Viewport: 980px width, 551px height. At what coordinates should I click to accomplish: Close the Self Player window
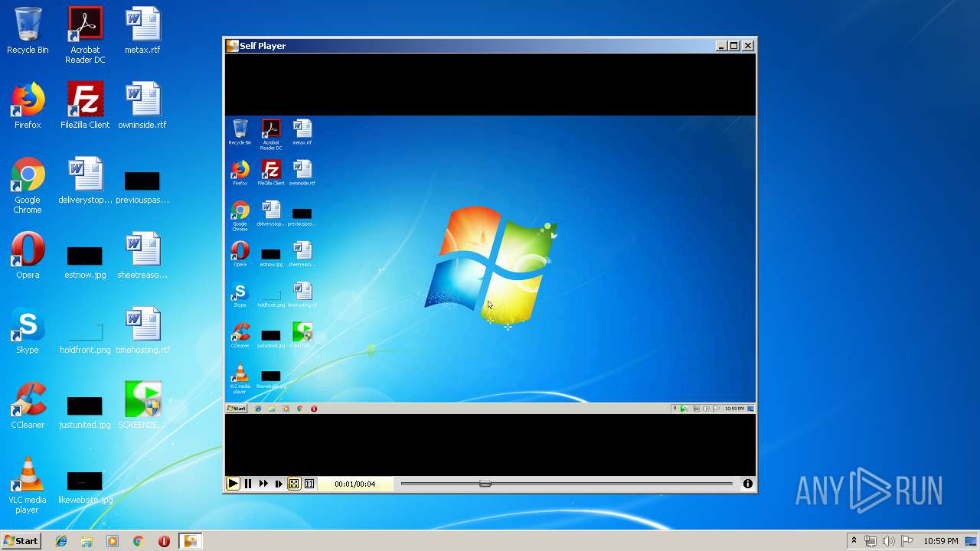click(748, 46)
